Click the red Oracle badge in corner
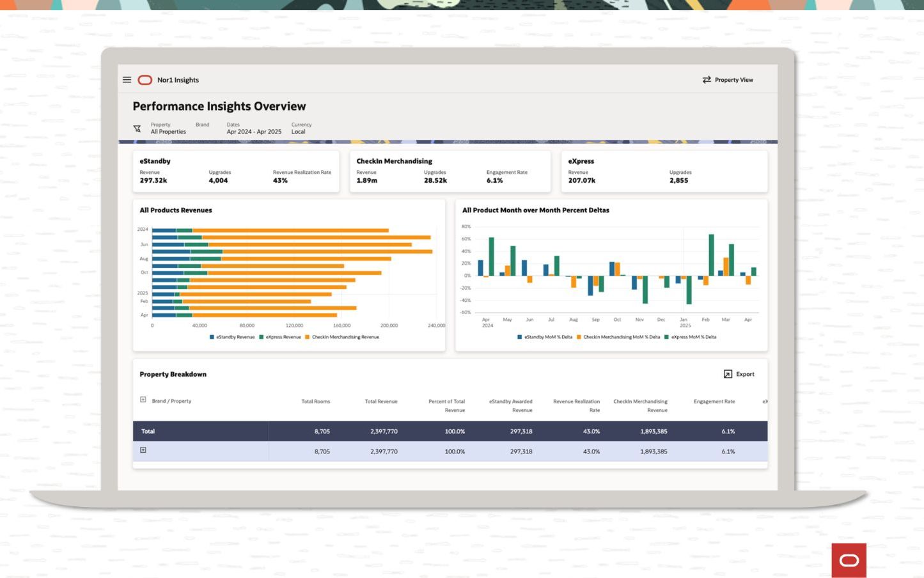This screenshot has height=578, width=924. click(849, 561)
